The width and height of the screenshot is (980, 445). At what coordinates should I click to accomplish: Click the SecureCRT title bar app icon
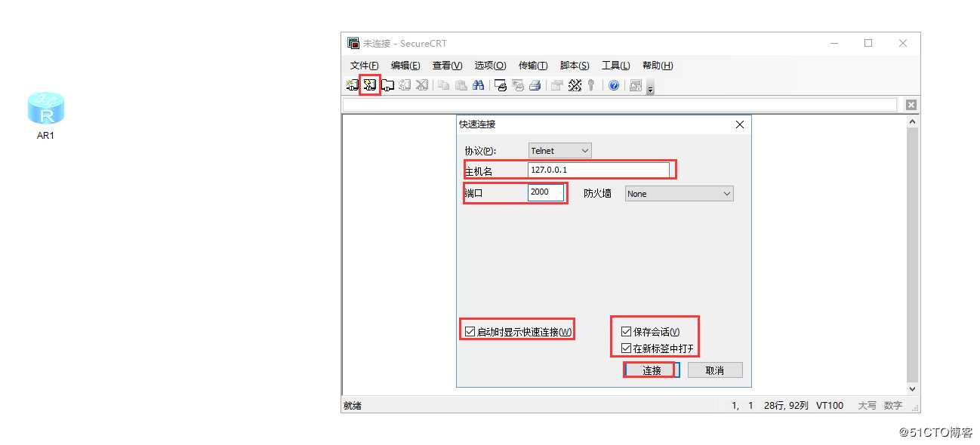(x=353, y=44)
